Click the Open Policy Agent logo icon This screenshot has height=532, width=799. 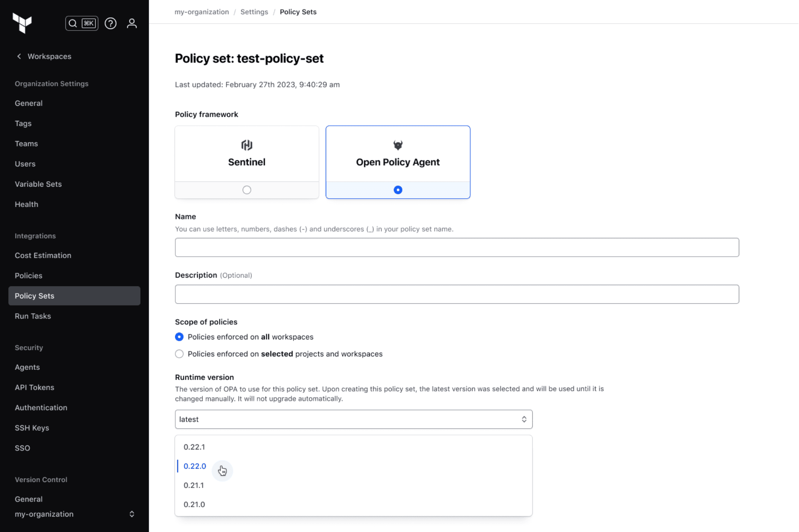(x=398, y=145)
